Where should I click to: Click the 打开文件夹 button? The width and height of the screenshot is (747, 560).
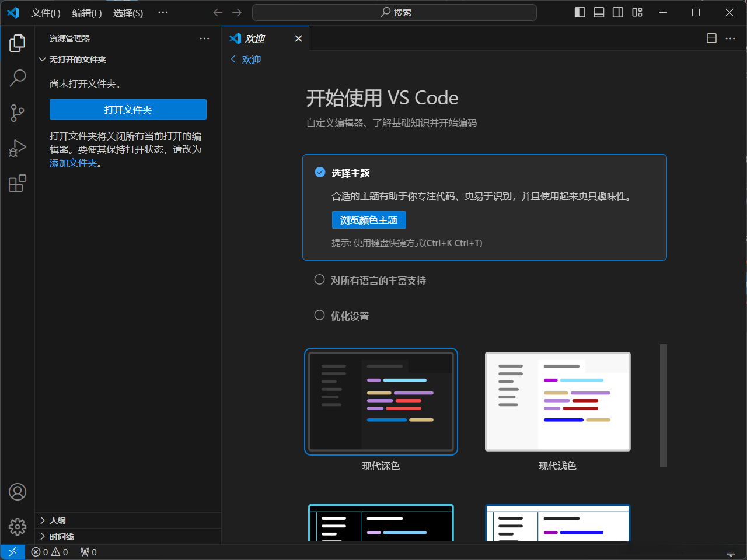pos(128,109)
